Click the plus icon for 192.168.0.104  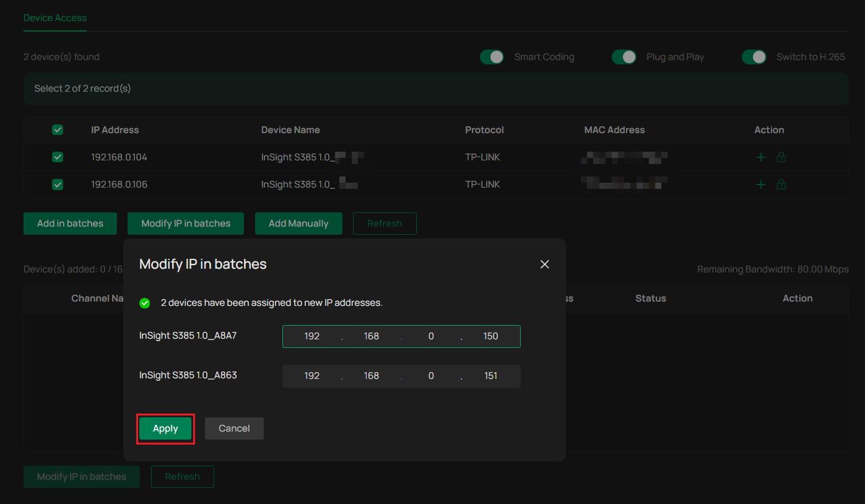(x=761, y=157)
